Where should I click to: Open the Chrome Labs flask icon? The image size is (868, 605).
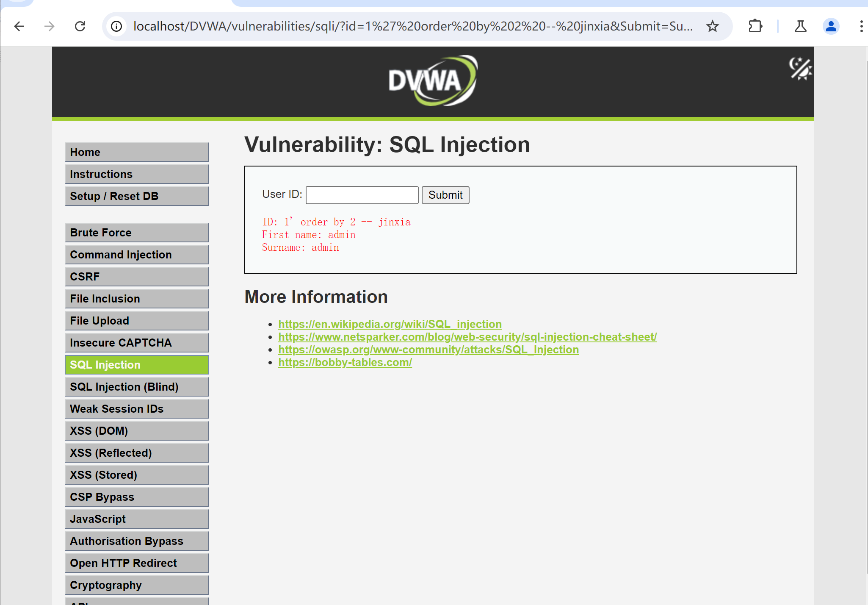click(800, 26)
